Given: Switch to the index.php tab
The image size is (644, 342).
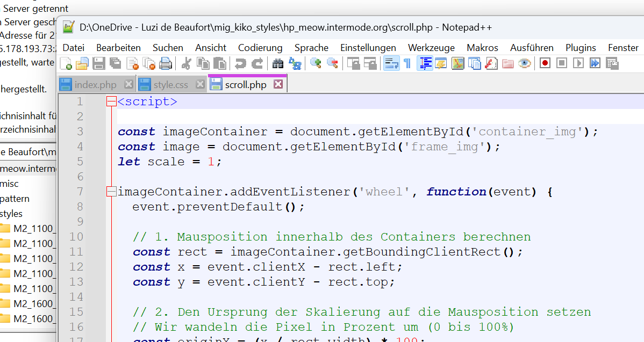Looking at the screenshot, I should pos(95,85).
